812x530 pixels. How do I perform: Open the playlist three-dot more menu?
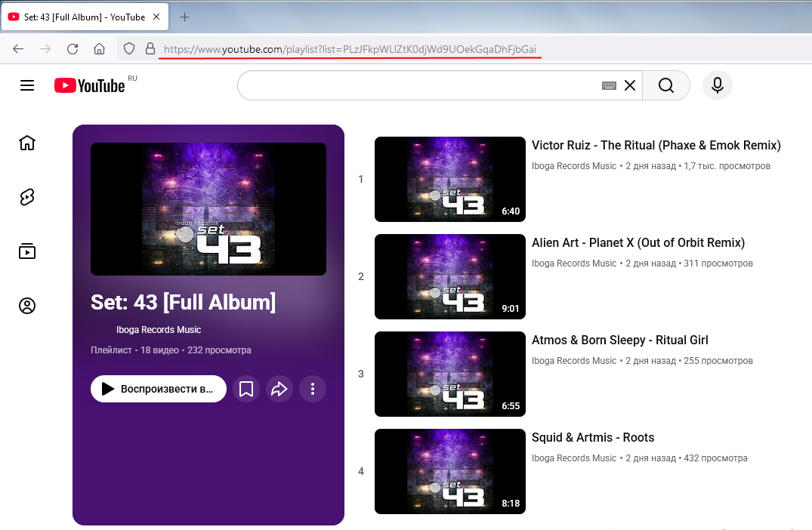click(x=312, y=389)
